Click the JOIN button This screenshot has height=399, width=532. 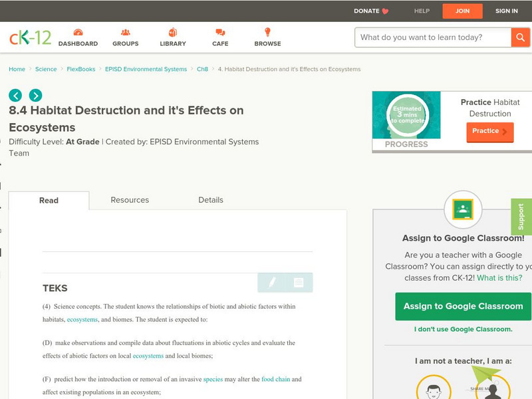tap(462, 11)
